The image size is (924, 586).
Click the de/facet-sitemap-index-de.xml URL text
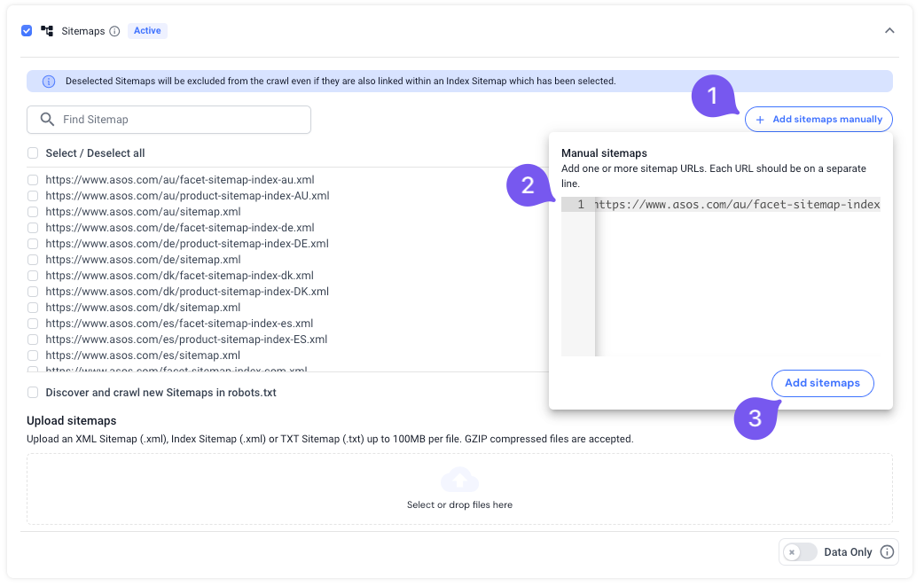tap(180, 227)
